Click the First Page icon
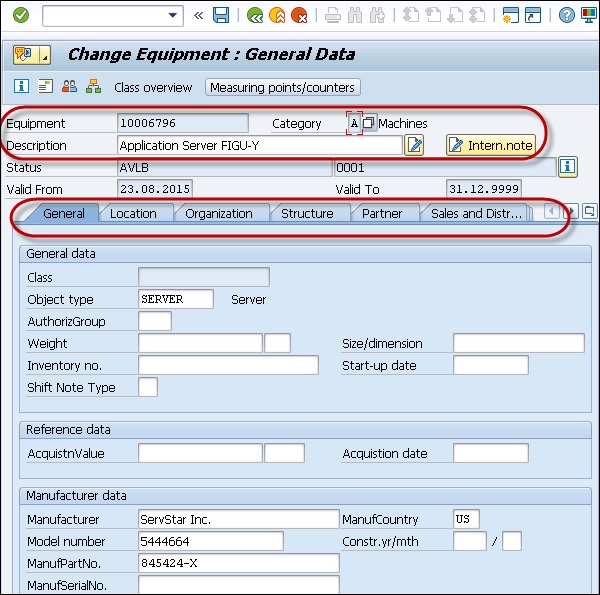 pyautogui.click(x=411, y=15)
